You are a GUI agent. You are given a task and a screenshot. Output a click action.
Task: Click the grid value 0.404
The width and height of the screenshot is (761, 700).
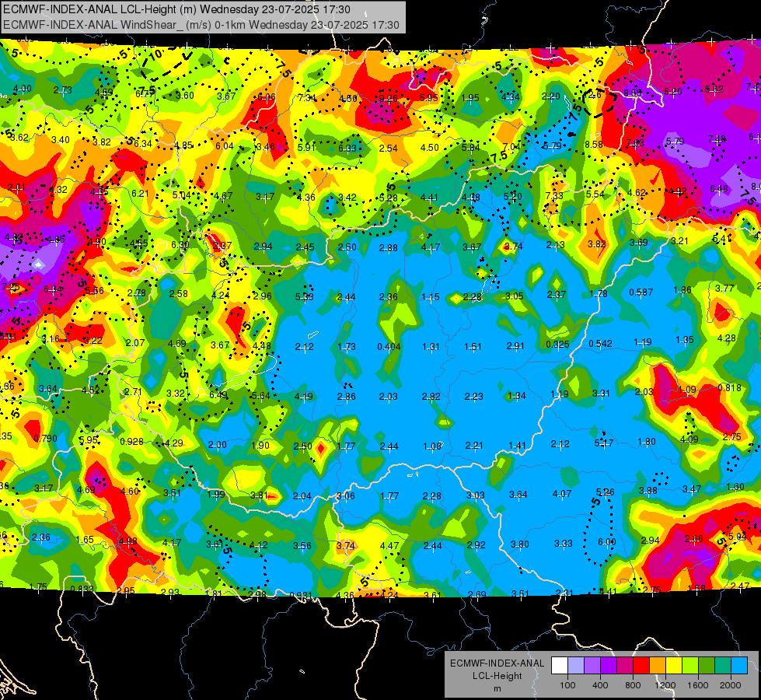(x=389, y=346)
